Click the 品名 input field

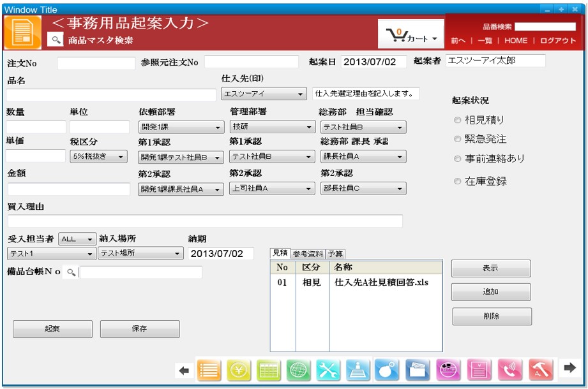112,95
